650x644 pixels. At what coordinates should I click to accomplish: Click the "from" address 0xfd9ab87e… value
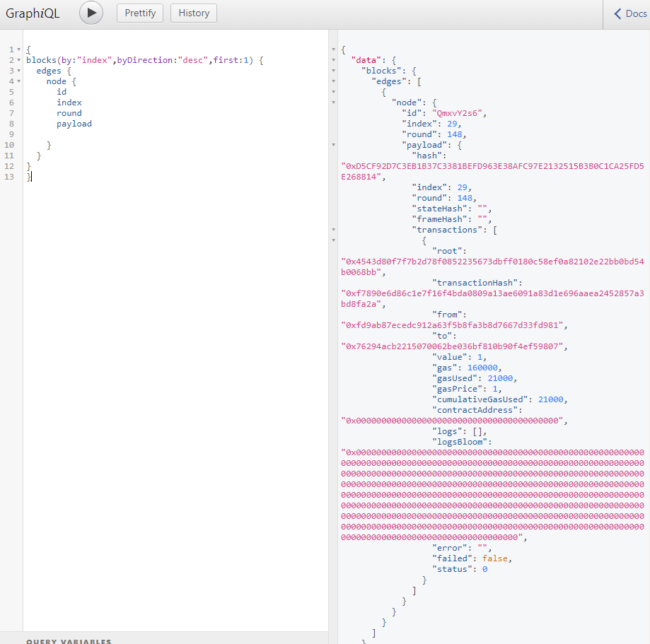[452, 325]
